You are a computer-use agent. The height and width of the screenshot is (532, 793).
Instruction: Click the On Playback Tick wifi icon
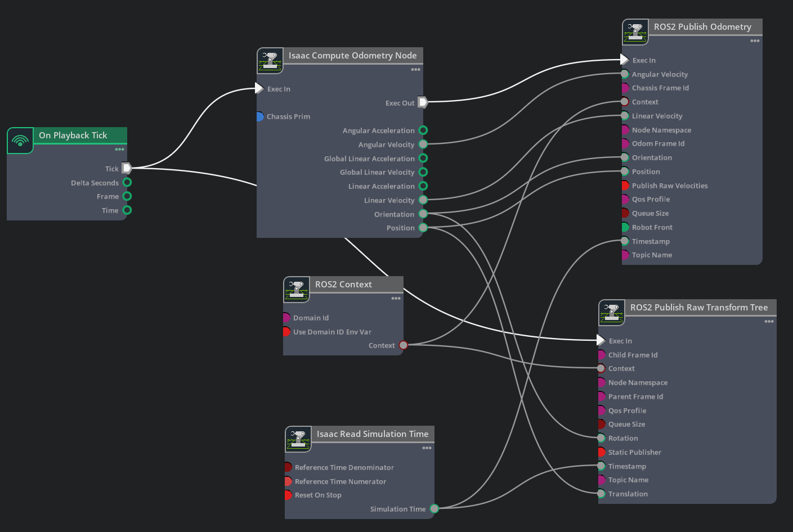click(20, 141)
